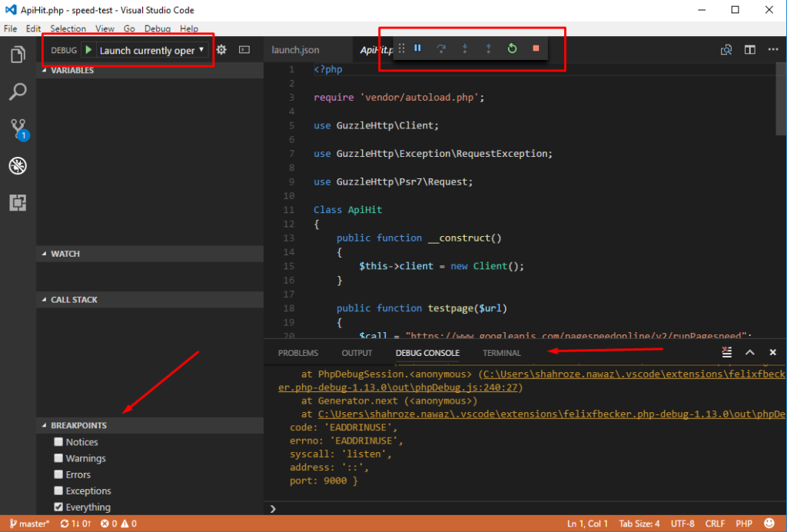The height and width of the screenshot is (532, 787).
Task: Open the Search view in activity bar
Action: coord(18,92)
